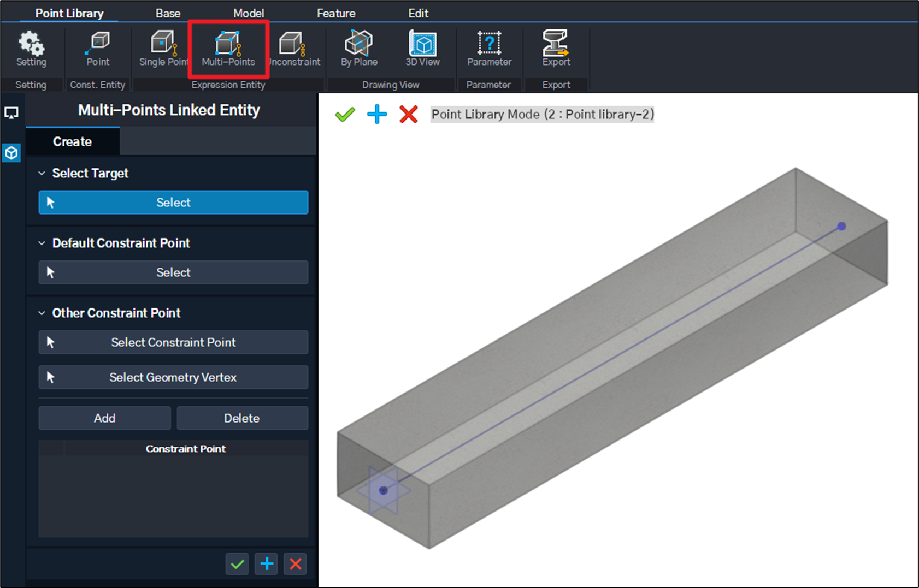Click the Delete constraint point button

(242, 418)
